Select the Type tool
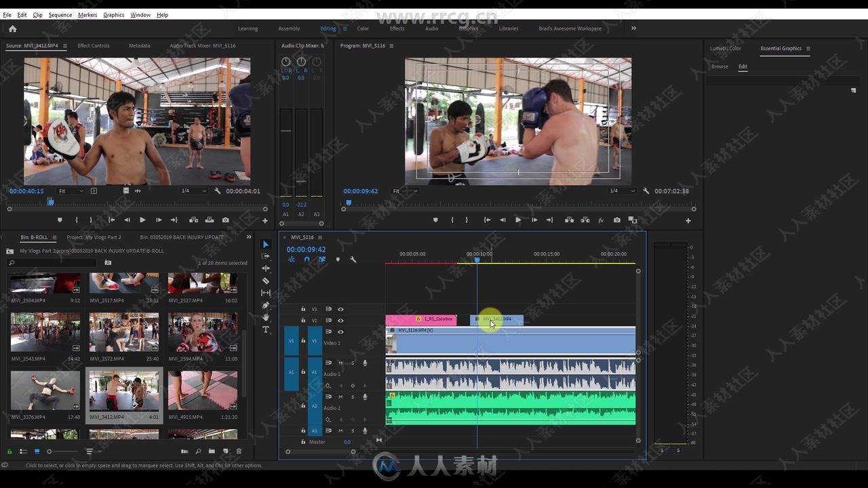 click(x=266, y=329)
